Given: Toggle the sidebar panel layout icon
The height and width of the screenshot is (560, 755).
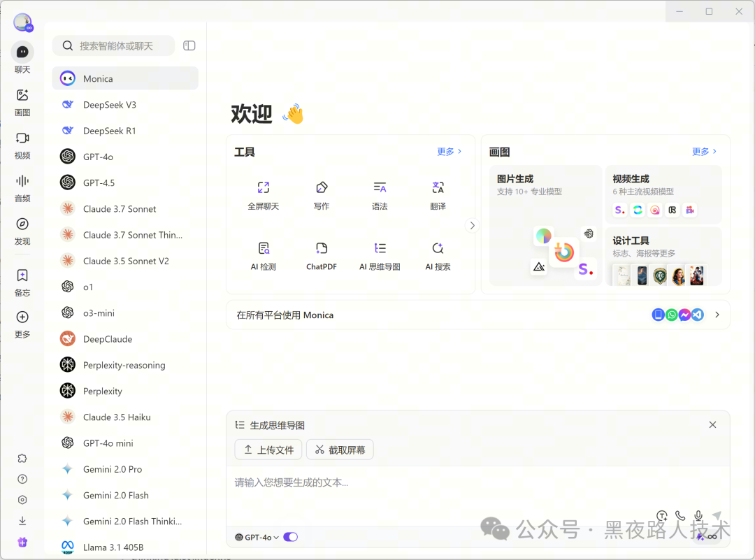Looking at the screenshot, I should pyautogui.click(x=189, y=45).
